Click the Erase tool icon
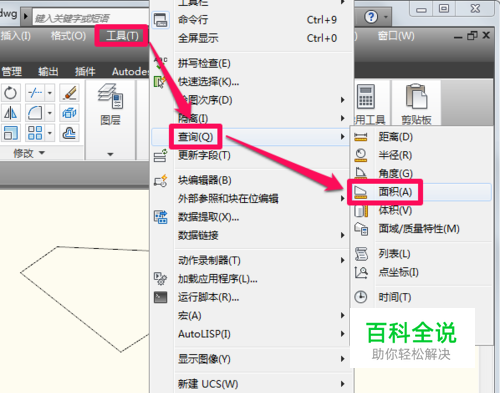Image resolution: width=500 pixels, height=393 pixels. click(x=70, y=93)
